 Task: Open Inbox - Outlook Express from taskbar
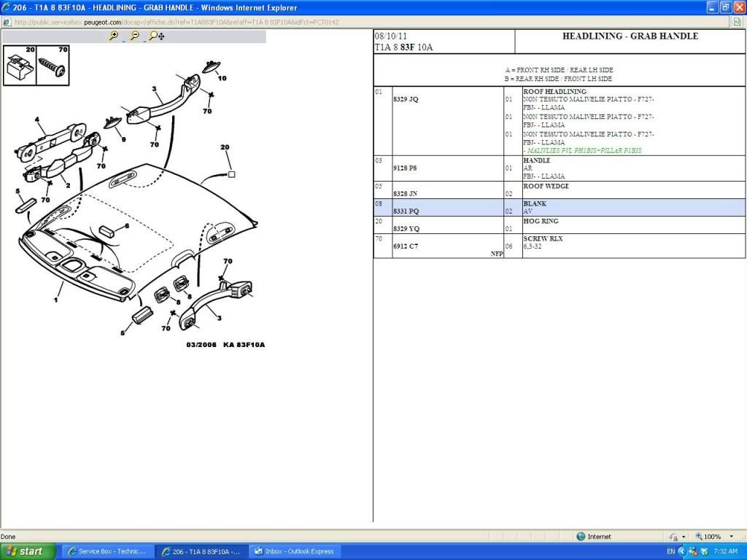click(295, 551)
